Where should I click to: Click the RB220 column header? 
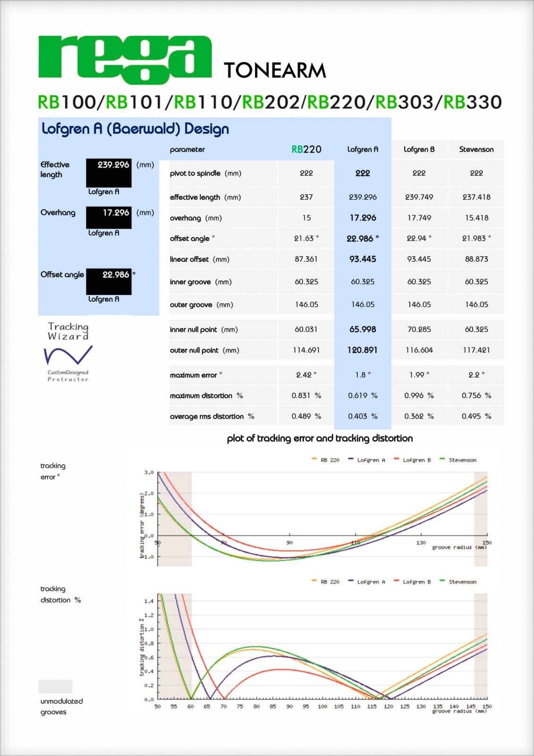coord(306,149)
